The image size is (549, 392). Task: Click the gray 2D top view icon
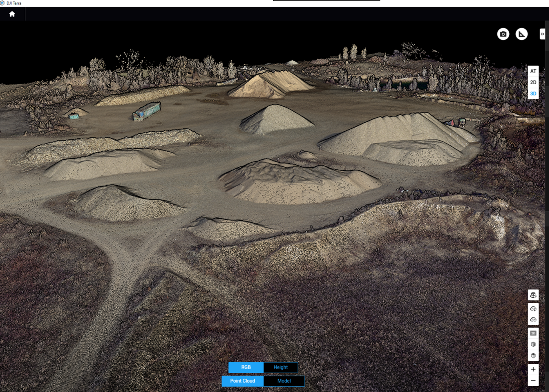533,333
